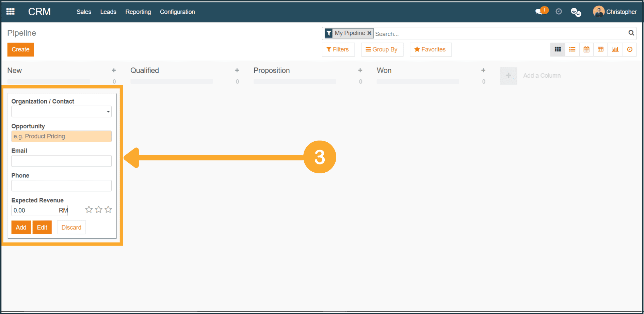Open the apps grid menu icon
This screenshot has height=314, width=644.
tap(11, 12)
